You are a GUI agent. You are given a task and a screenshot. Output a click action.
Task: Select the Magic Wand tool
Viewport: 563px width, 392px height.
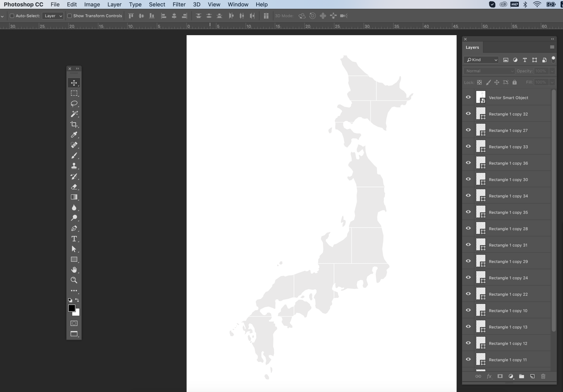click(x=74, y=114)
